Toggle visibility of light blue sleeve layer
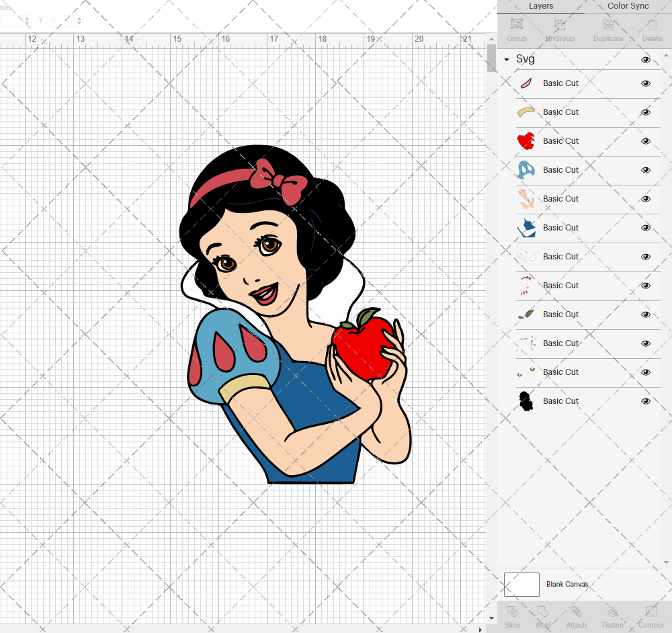672x633 pixels. click(x=645, y=170)
